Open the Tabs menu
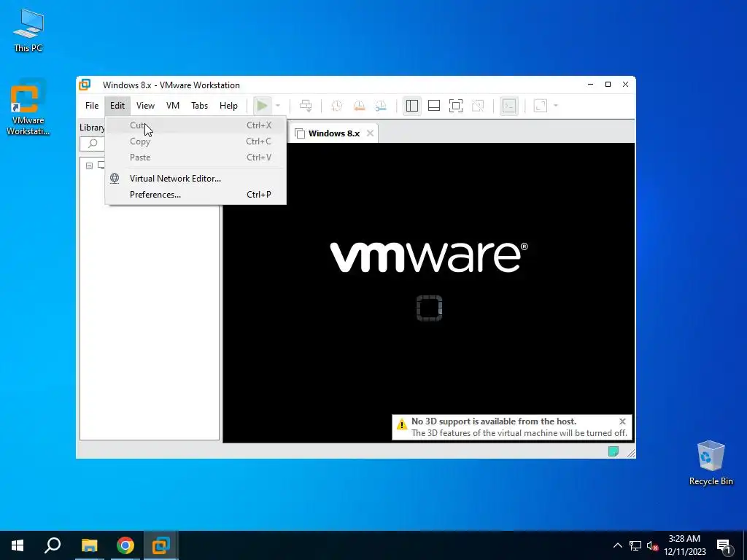 pos(199,106)
